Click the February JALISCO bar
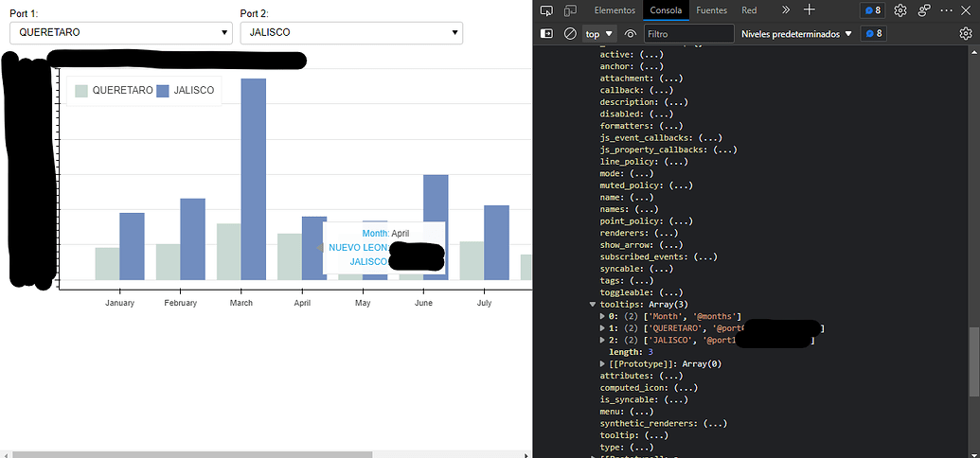Screen dimensions: 980x458 tap(193, 239)
